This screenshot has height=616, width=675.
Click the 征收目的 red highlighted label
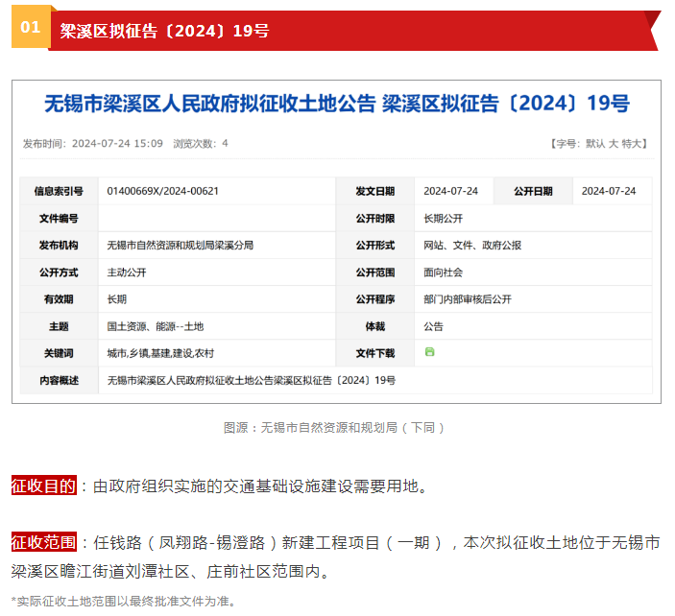coord(44,486)
